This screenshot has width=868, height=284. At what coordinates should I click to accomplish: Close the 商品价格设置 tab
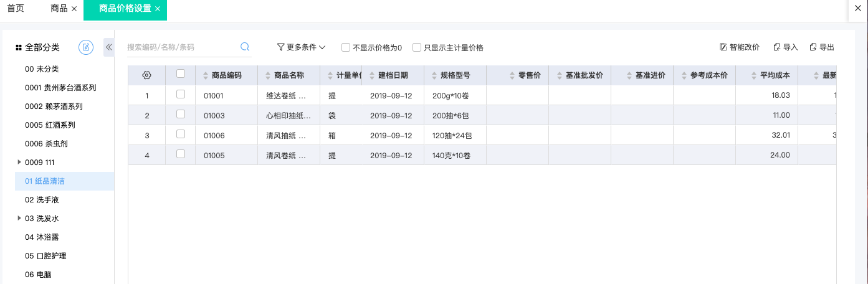[x=158, y=9]
